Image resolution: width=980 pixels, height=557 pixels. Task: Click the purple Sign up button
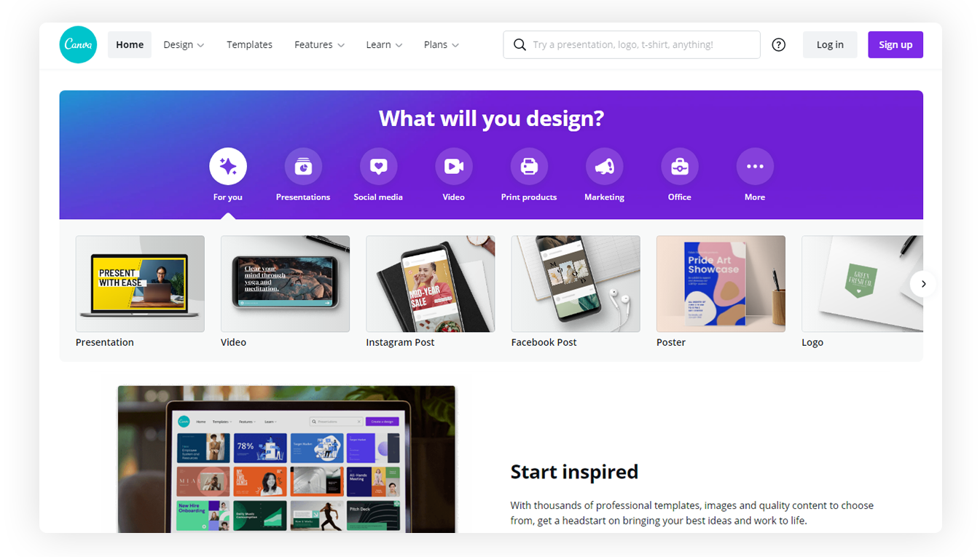click(895, 44)
